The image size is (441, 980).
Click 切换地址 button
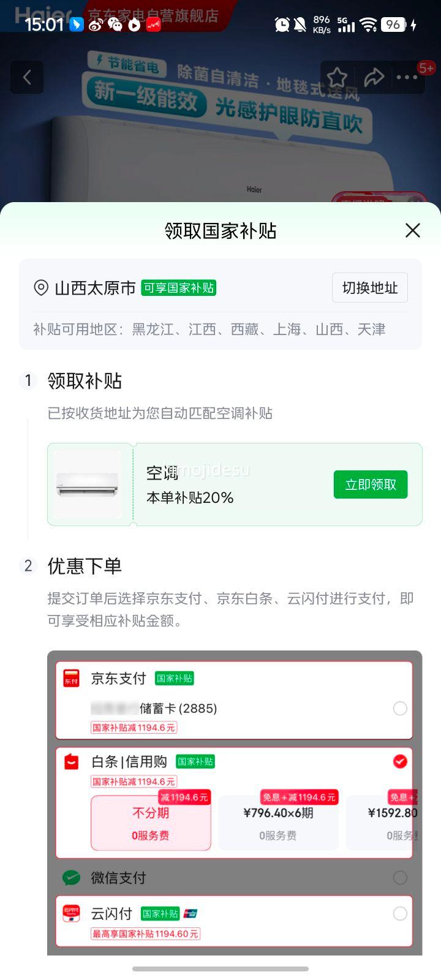coord(370,288)
